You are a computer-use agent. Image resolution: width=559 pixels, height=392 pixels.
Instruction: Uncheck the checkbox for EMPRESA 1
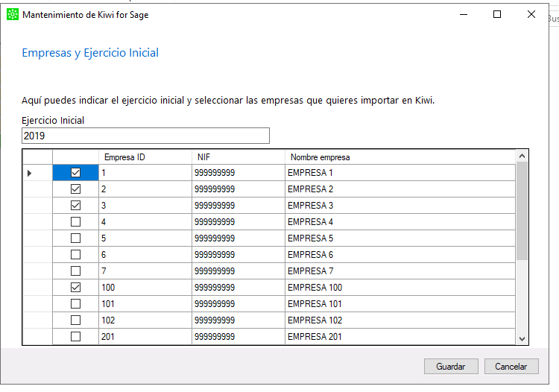point(75,173)
